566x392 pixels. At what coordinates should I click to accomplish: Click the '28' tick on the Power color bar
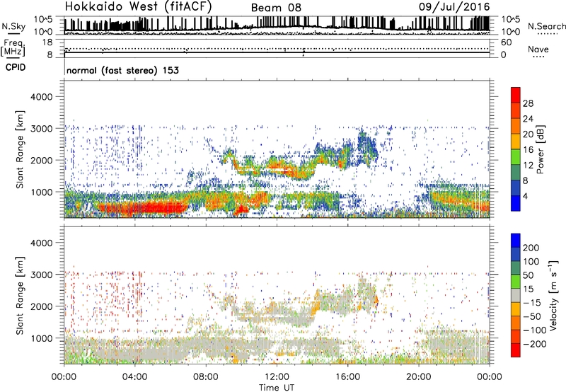click(528, 103)
